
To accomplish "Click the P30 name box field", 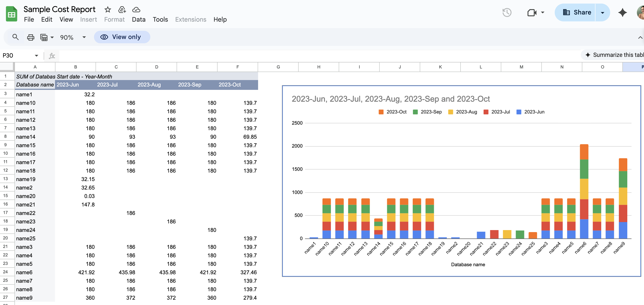I will (16, 56).
